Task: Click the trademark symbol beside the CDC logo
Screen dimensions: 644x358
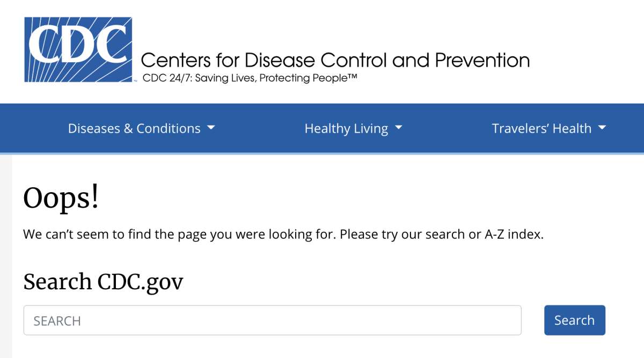Action: click(x=135, y=81)
